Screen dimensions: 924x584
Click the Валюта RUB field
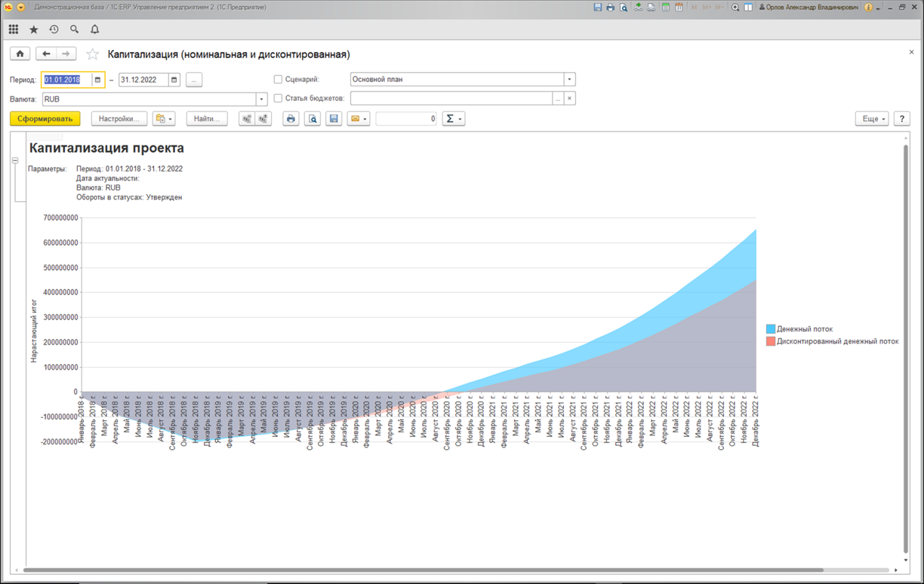pos(149,99)
